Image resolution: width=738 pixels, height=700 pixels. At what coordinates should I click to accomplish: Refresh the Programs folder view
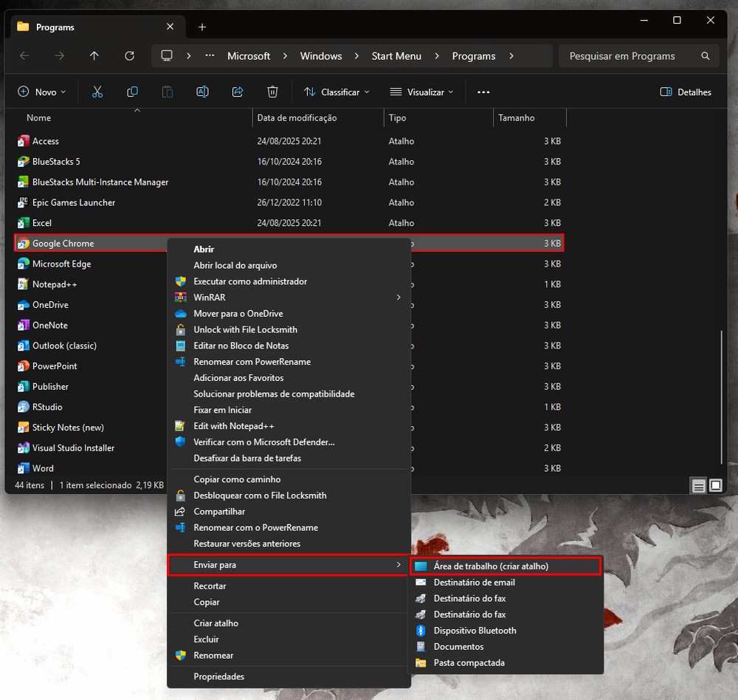pos(129,56)
